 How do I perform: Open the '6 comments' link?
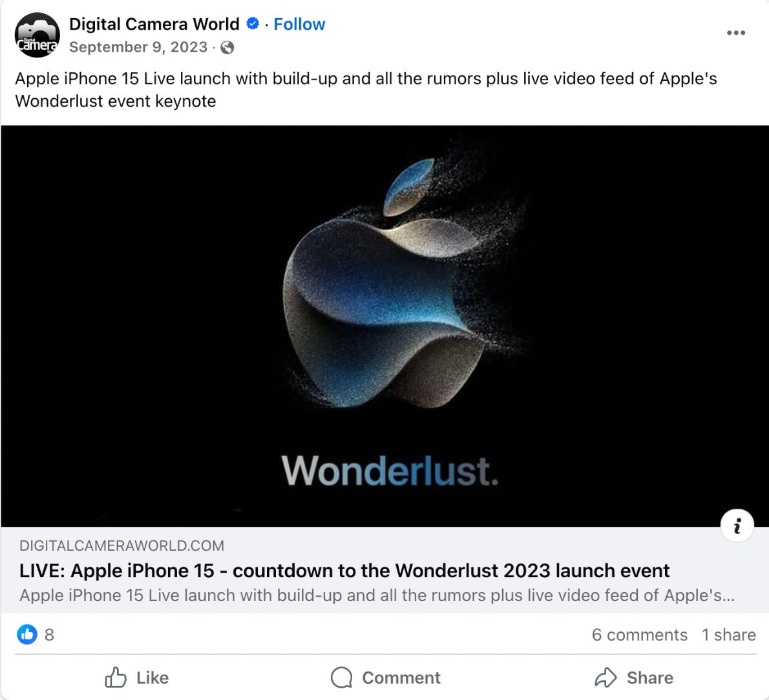pos(639,635)
